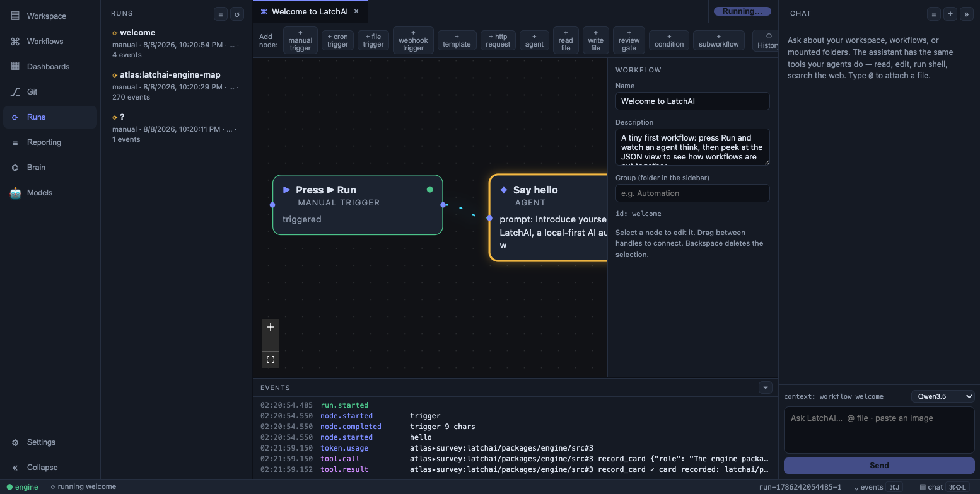Select the atlas:latchai-engine-map run

[176, 86]
